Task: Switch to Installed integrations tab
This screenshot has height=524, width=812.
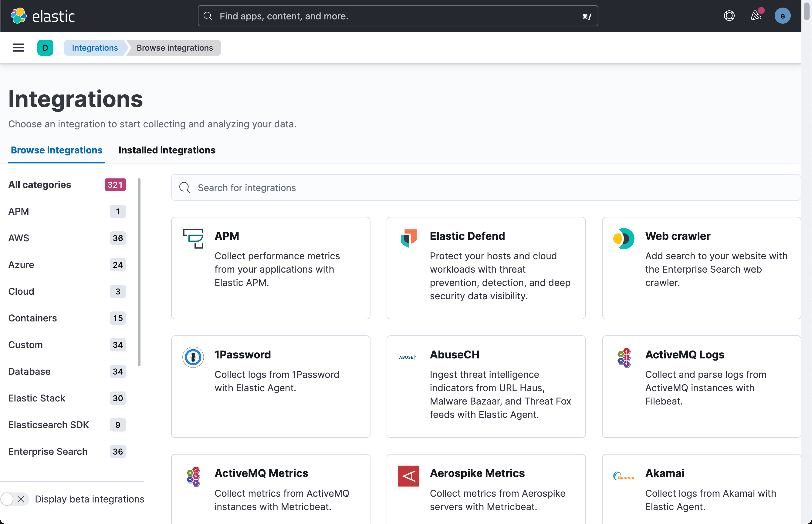Action: (x=167, y=150)
